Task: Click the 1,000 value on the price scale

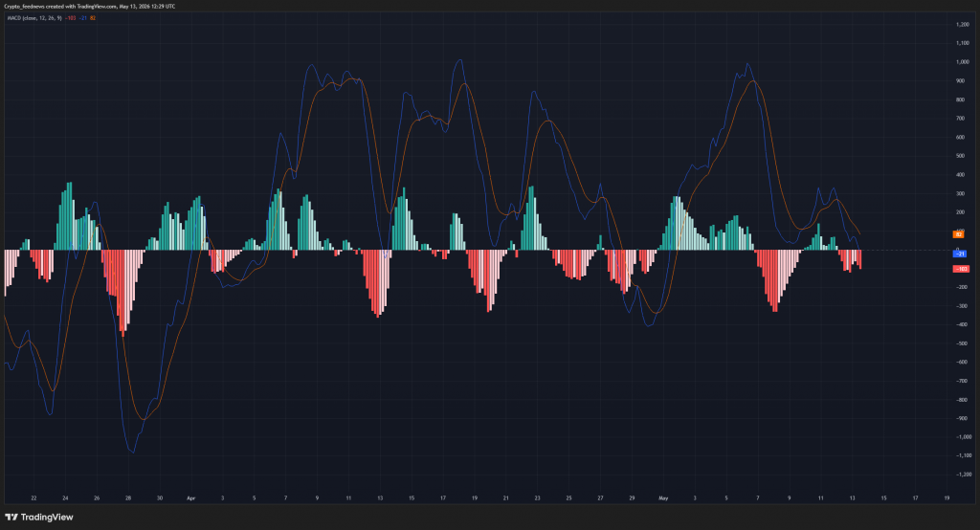Action: point(963,62)
